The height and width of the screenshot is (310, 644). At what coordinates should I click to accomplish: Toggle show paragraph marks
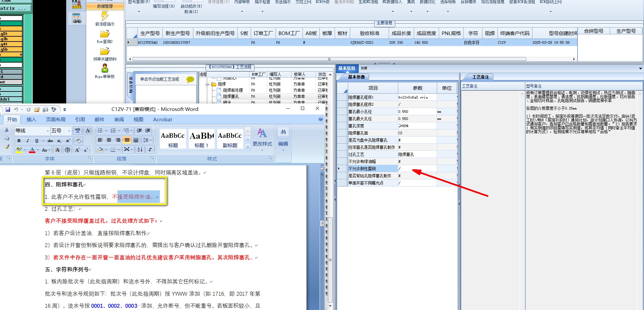[x=150, y=149]
